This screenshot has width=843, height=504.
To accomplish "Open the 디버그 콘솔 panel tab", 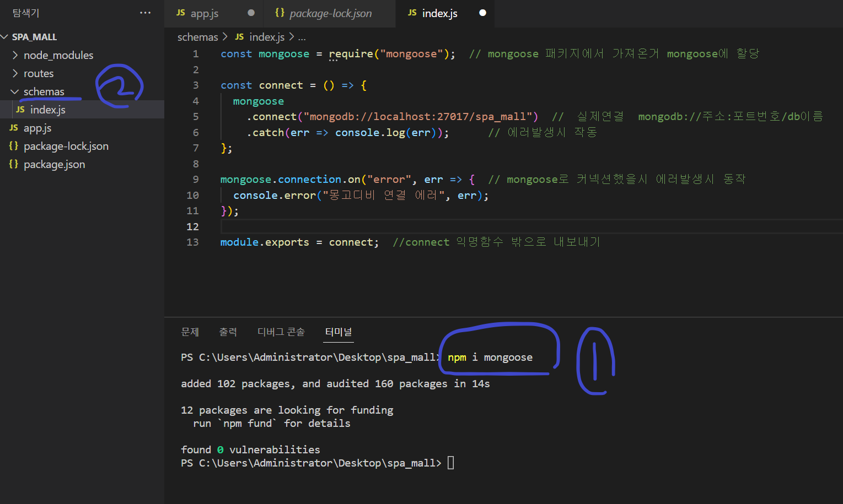I will pos(281,332).
